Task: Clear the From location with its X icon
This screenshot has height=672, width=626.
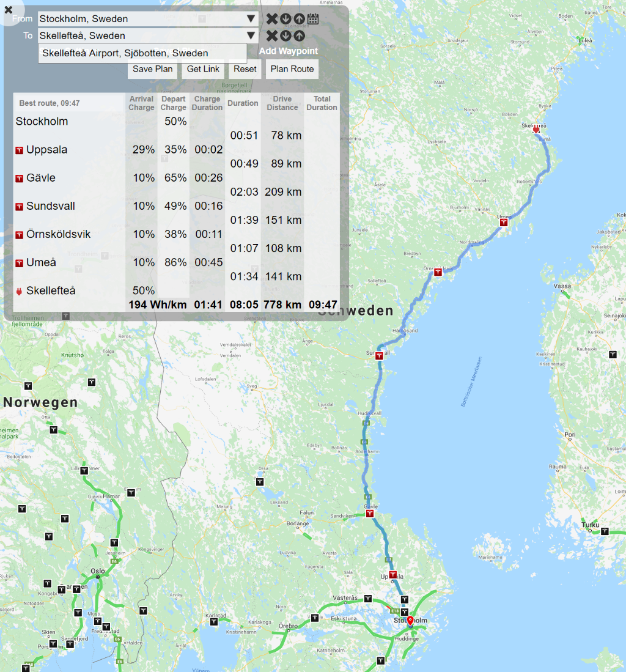Action: click(x=271, y=19)
